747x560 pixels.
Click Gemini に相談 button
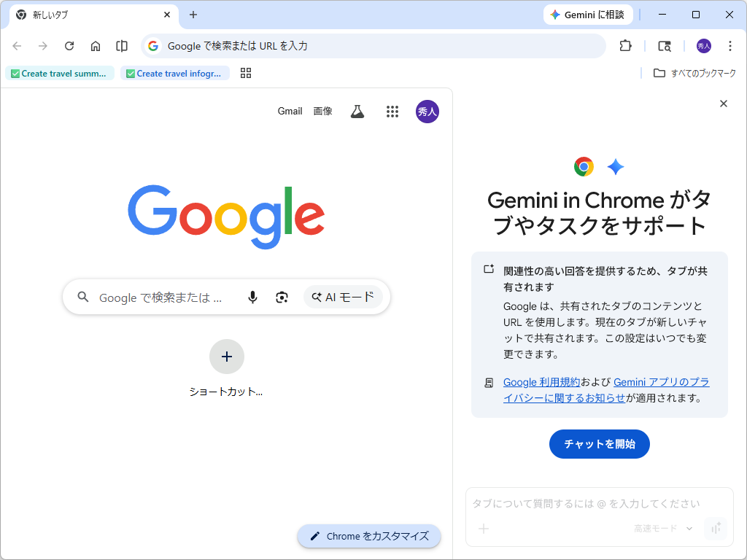click(588, 15)
